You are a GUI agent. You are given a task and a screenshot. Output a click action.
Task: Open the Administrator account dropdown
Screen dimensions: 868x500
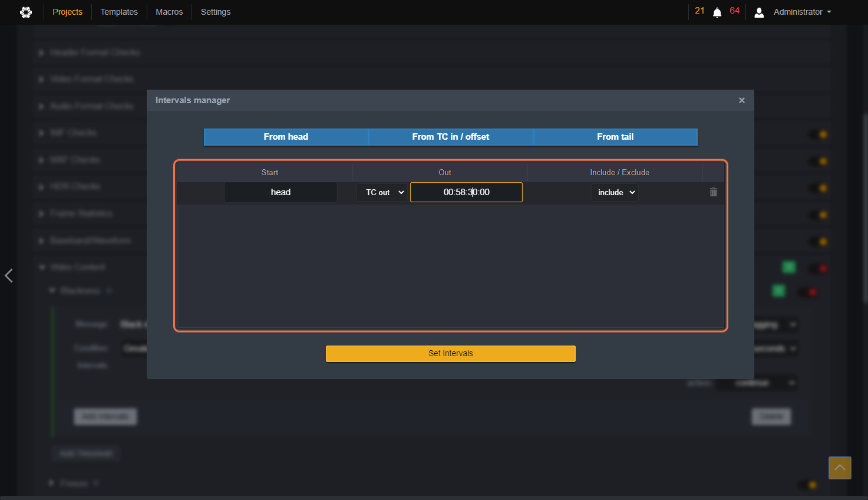[802, 12]
